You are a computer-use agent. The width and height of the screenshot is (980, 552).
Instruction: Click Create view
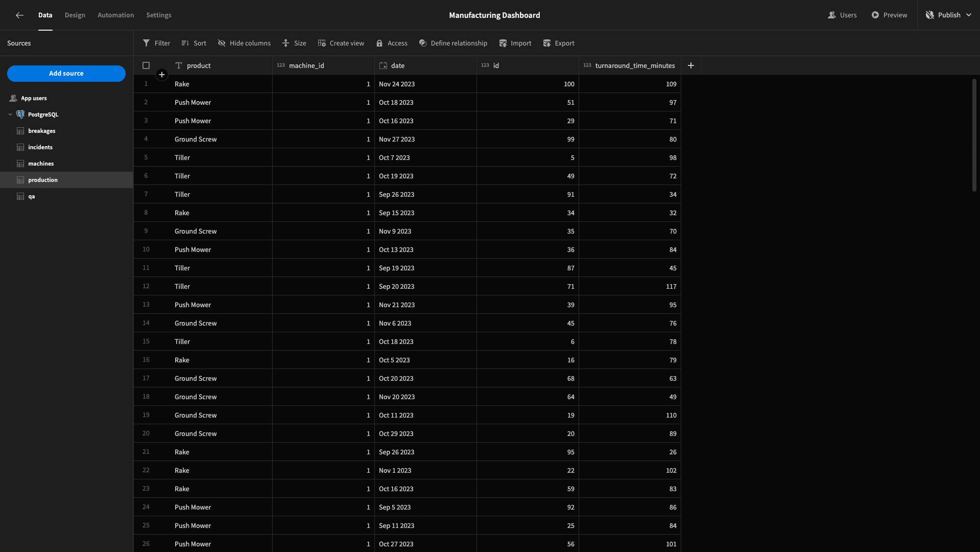click(x=341, y=43)
